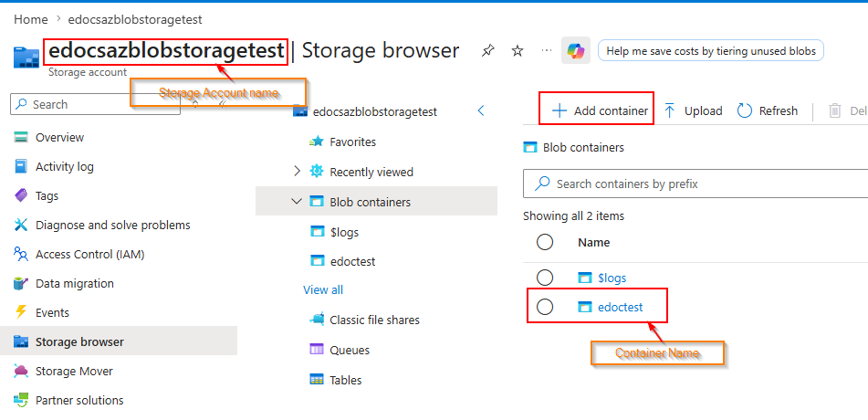Open Favorites in the storage tree
The width and height of the screenshot is (868, 420).
[352, 142]
